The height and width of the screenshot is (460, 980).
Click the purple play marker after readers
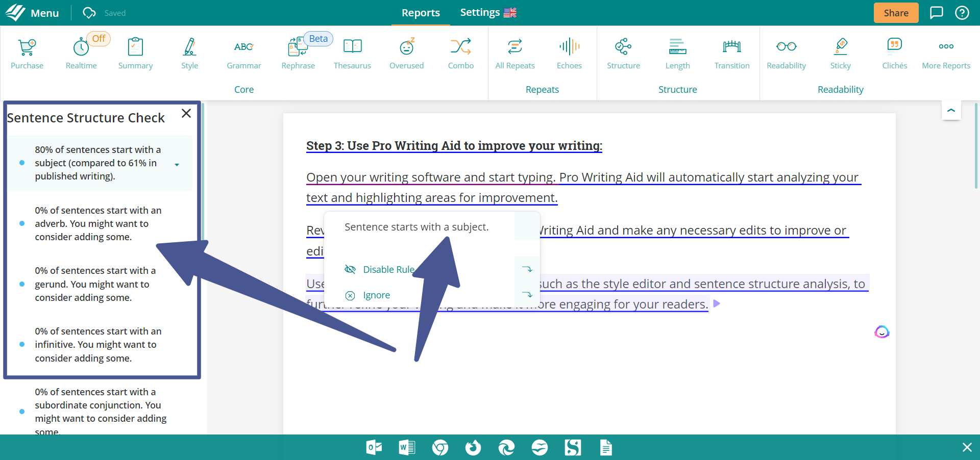point(717,303)
